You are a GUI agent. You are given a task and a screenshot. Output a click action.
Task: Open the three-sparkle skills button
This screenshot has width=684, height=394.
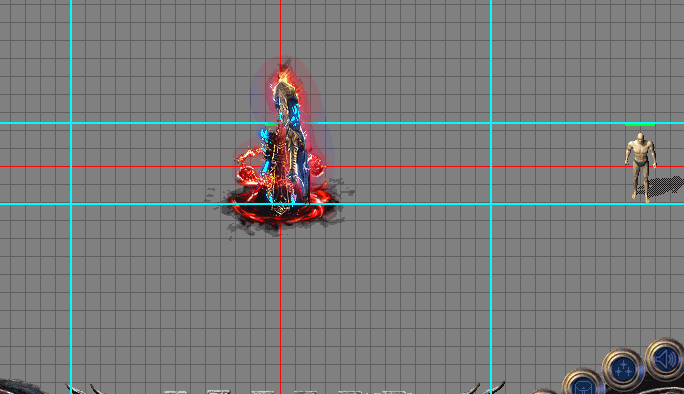click(x=623, y=369)
